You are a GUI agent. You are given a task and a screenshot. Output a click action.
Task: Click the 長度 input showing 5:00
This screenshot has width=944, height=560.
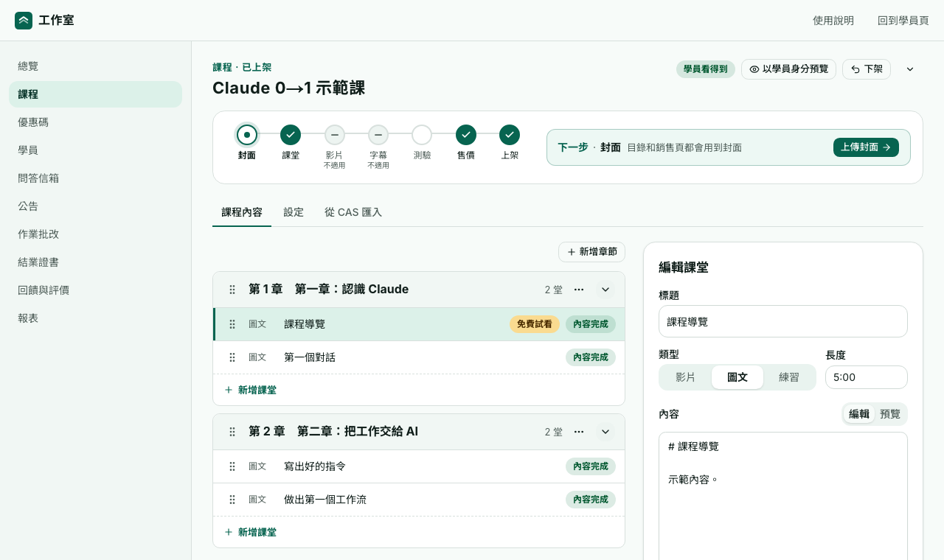(867, 377)
